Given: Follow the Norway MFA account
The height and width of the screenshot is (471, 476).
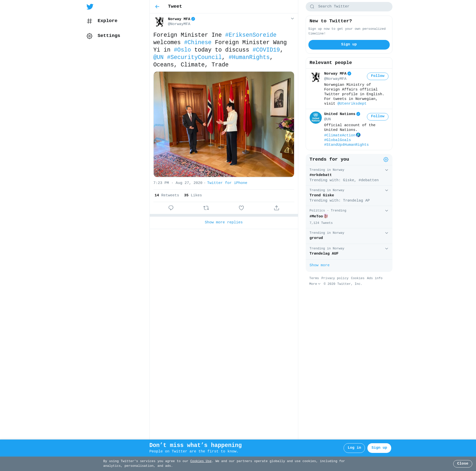Looking at the screenshot, I should click(x=377, y=76).
